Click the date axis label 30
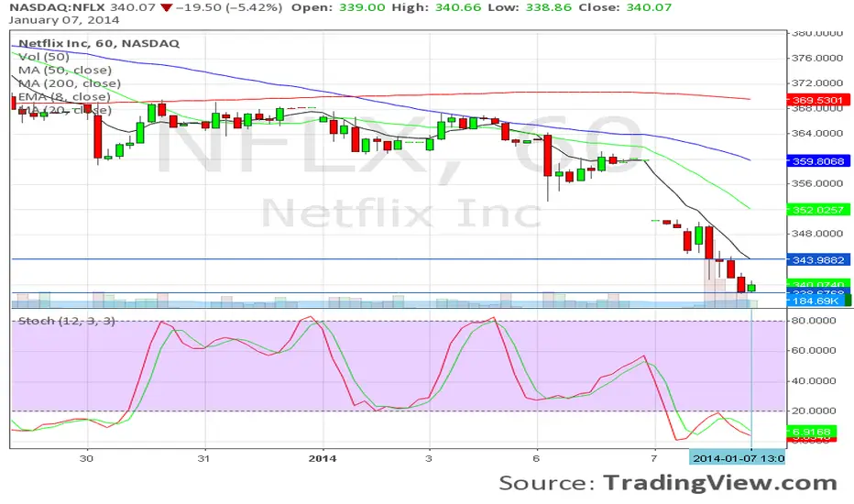854x504 pixels. click(x=87, y=458)
